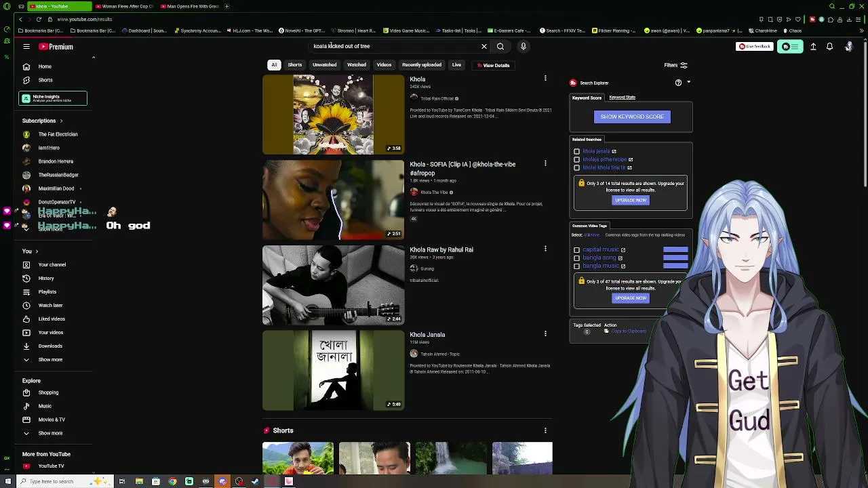
Task: Open Shorts shelf more options menu
Action: pos(545,430)
